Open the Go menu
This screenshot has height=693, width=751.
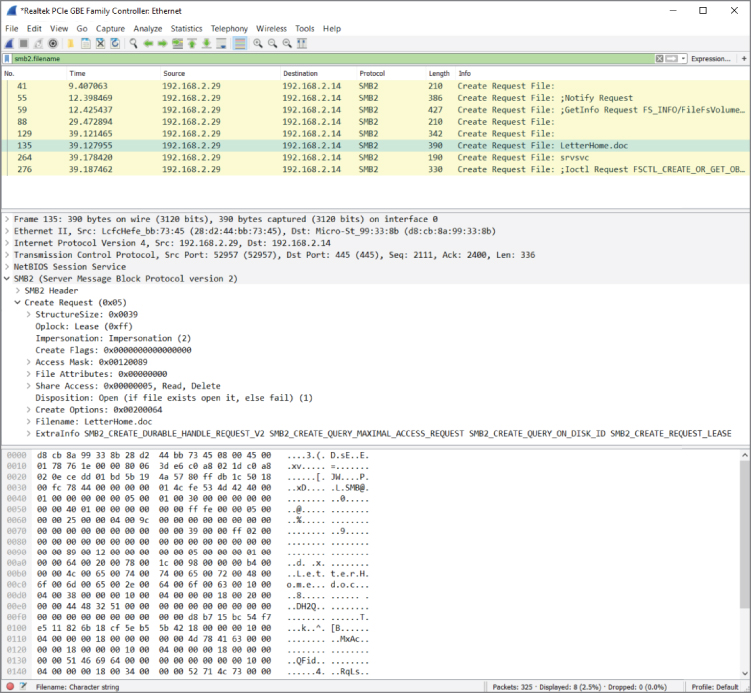click(82, 29)
